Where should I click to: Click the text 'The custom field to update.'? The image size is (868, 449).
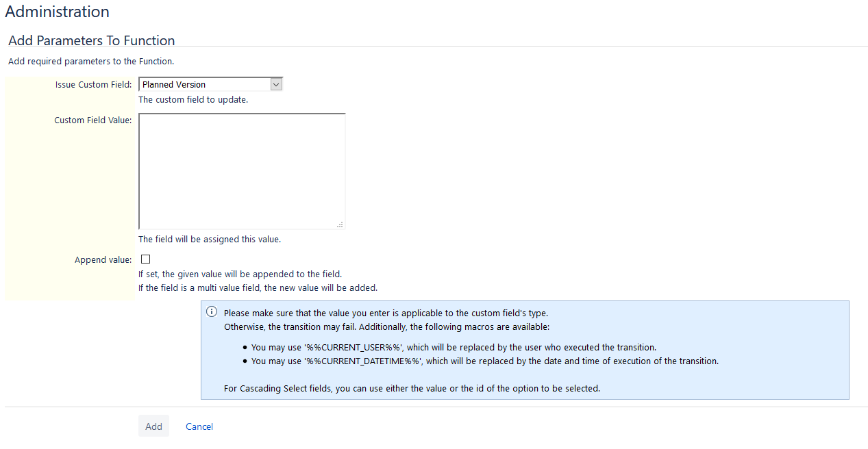194,99
